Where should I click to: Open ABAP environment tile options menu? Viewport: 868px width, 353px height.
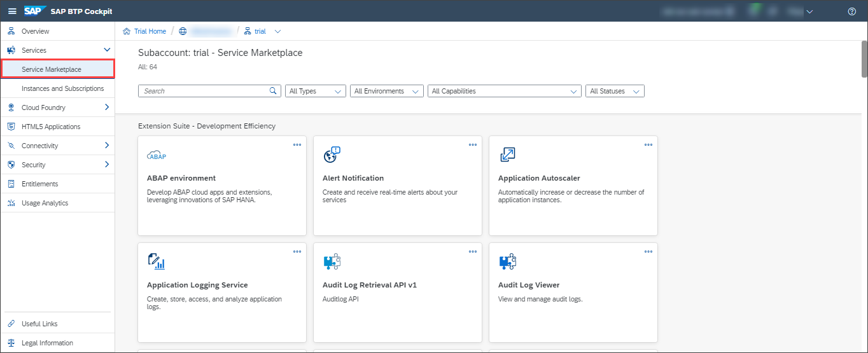pos(297,144)
